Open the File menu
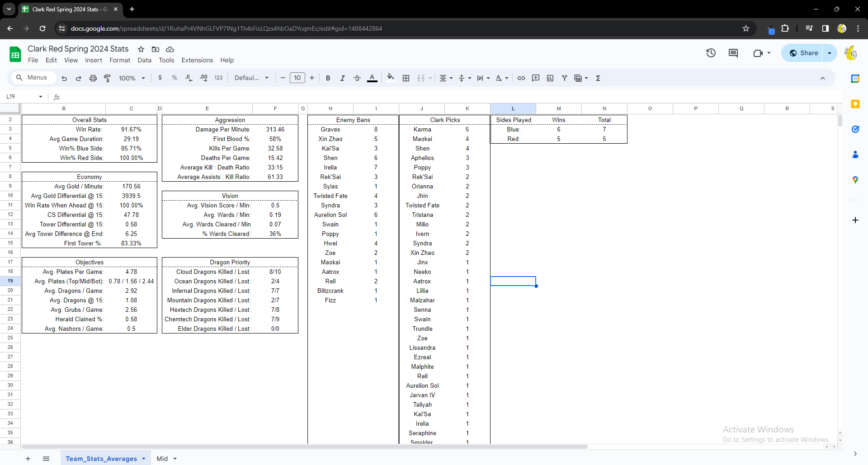The image size is (868, 465). pos(33,60)
